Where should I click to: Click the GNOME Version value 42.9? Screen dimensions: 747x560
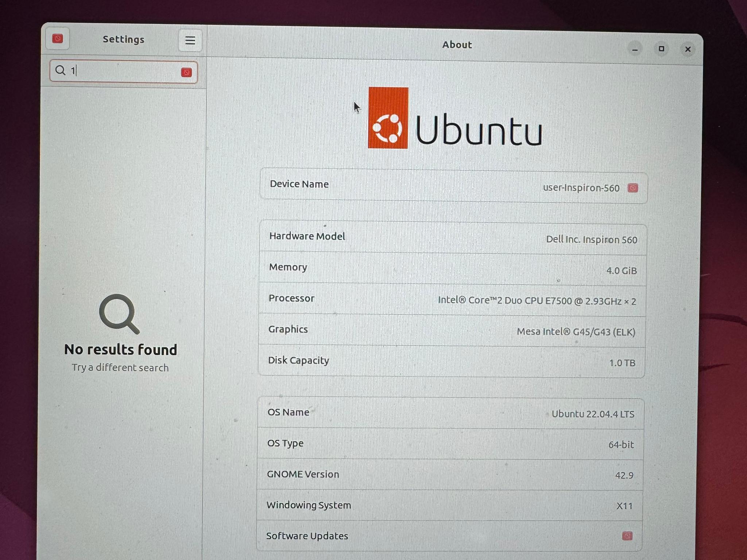(624, 475)
